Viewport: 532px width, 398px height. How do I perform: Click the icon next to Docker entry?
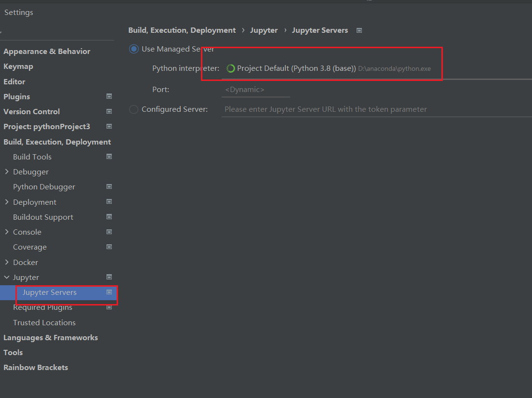[108, 262]
